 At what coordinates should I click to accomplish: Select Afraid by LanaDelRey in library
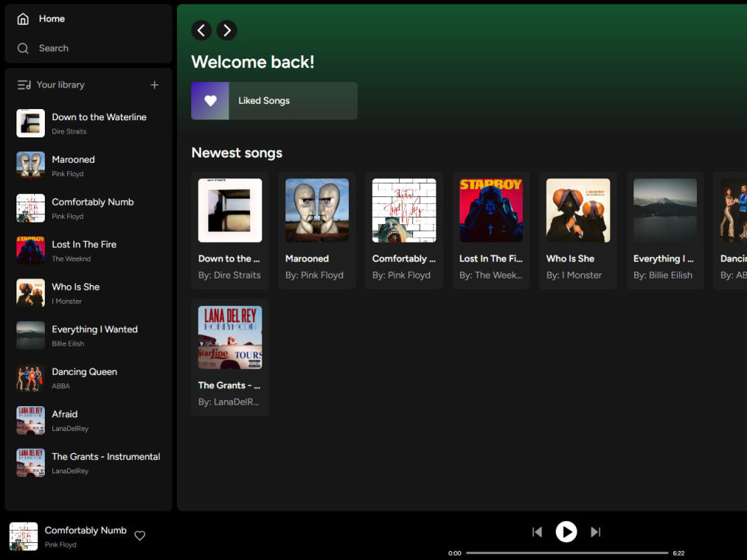point(89,420)
